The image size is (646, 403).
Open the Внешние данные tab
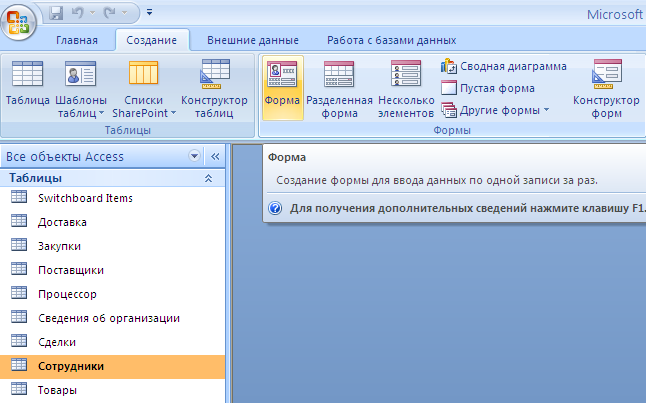(x=253, y=40)
